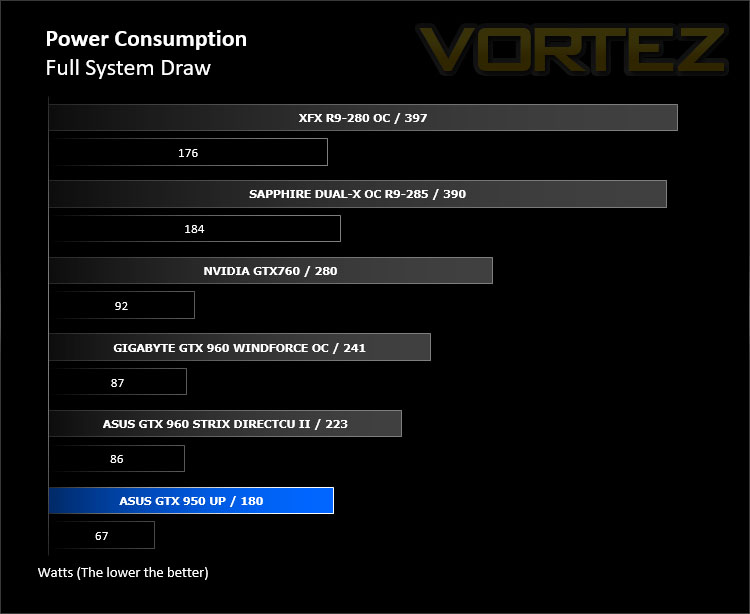Click the Full System Draw subtitle
Image resolution: width=750 pixels, height=614 pixels.
click(x=128, y=68)
